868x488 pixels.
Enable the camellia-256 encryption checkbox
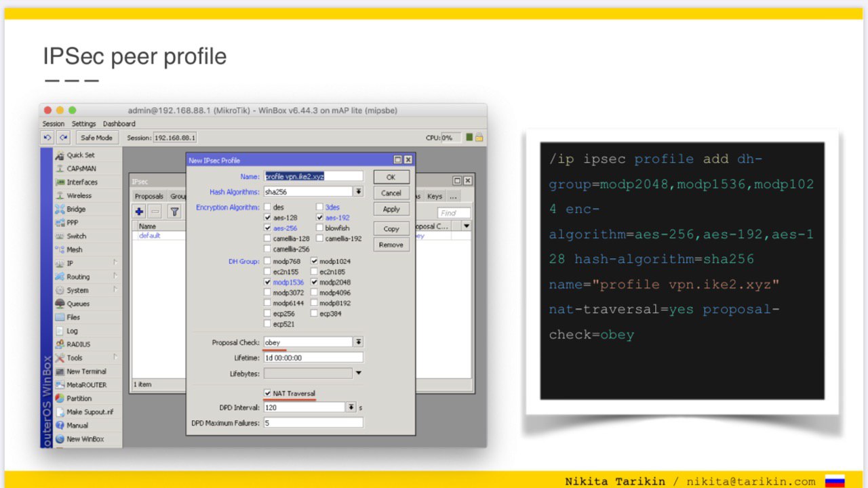[268, 249]
